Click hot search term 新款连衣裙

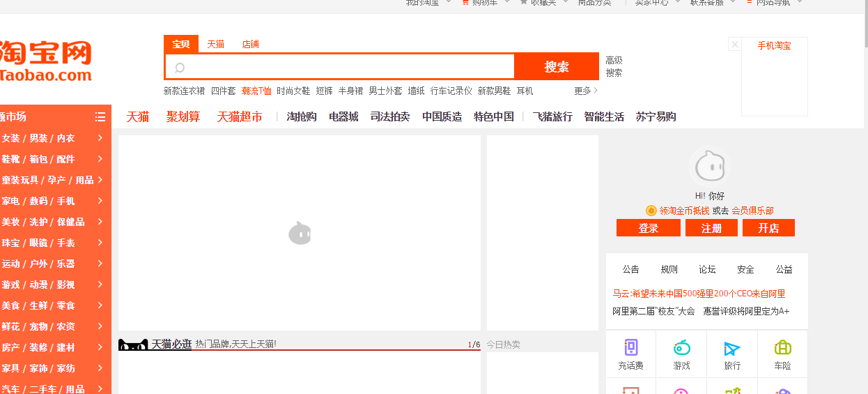click(x=185, y=91)
